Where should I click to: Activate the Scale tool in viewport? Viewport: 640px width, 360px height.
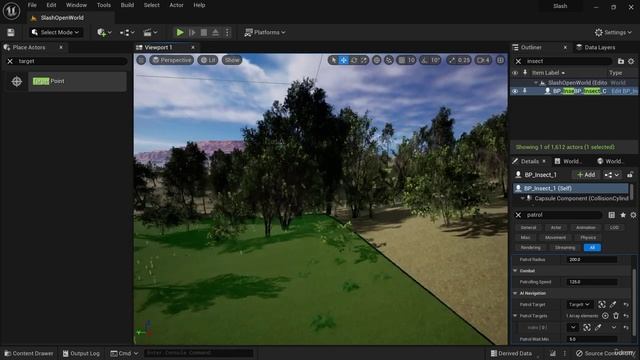click(x=364, y=60)
